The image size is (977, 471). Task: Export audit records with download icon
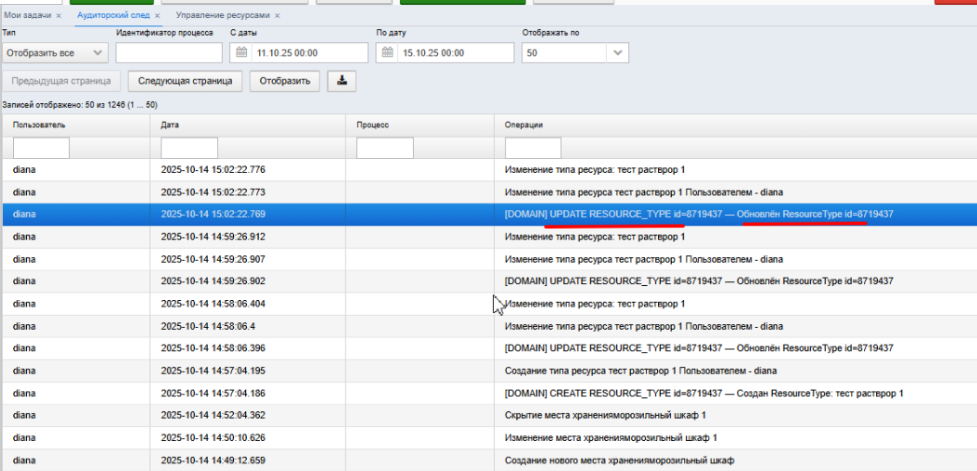point(342,81)
